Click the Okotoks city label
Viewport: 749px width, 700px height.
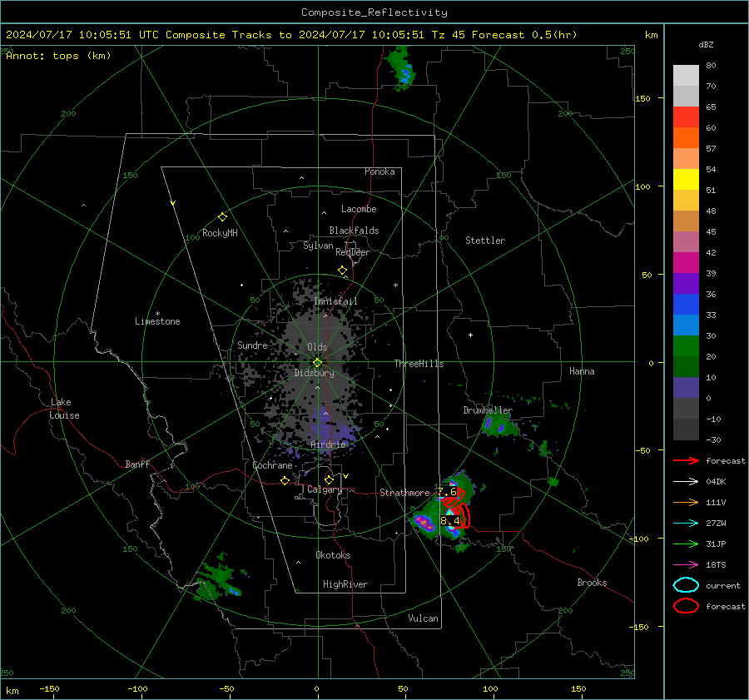pyautogui.click(x=333, y=555)
